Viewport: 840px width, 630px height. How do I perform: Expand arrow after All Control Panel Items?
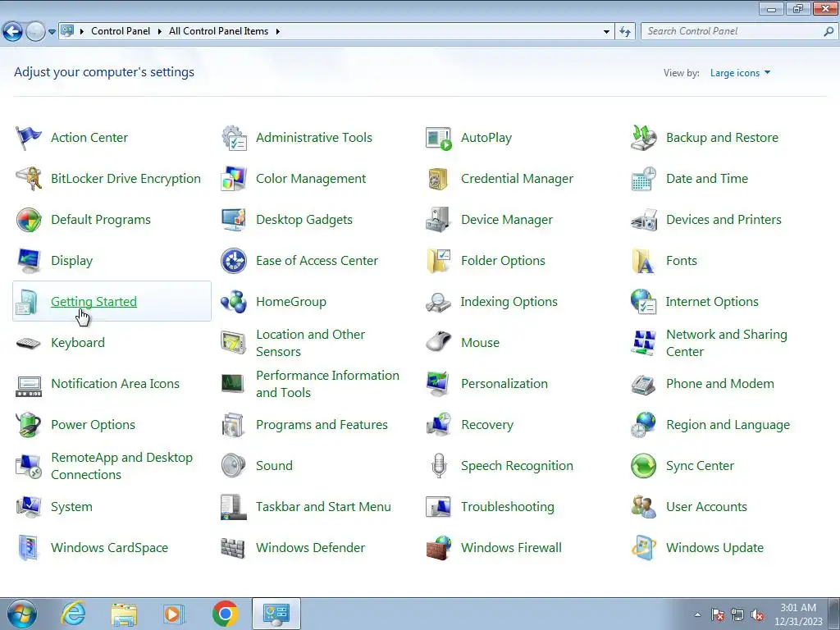click(277, 32)
